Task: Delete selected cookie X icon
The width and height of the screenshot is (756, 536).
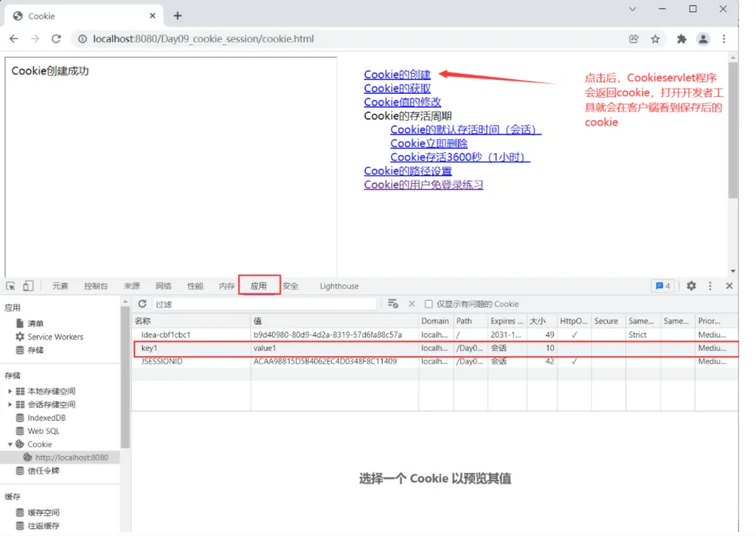Action: pyautogui.click(x=412, y=304)
